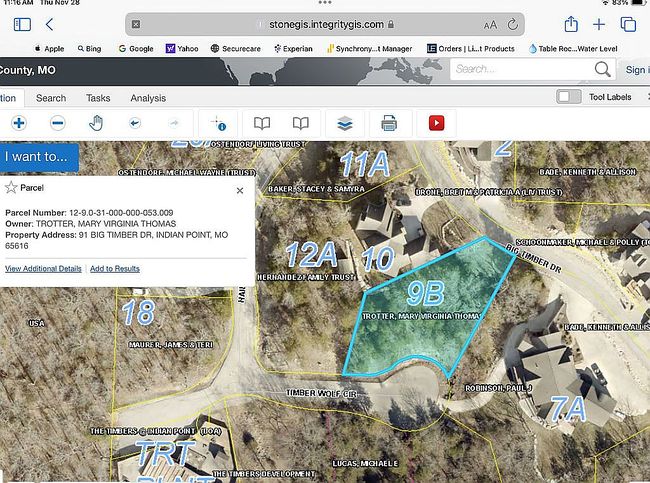Reload the page with the refresh icon
The image size is (650, 483).
click(x=513, y=24)
